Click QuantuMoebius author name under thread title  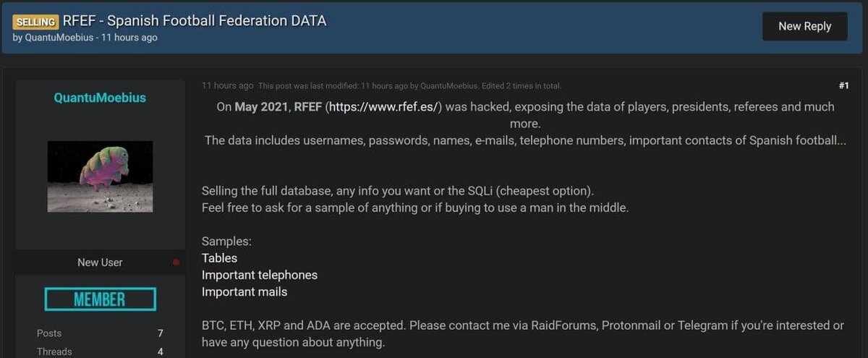(x=59, y=38)
